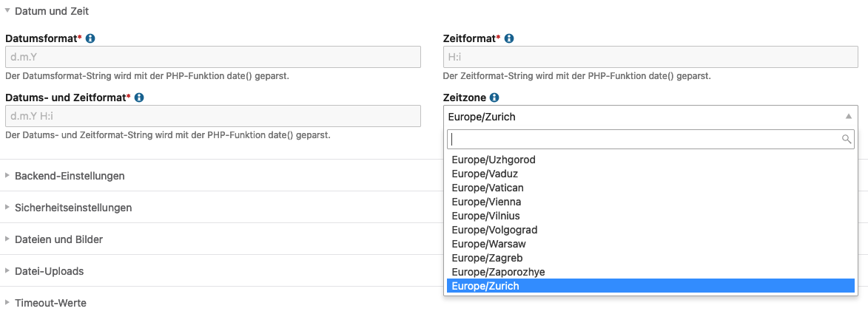
Task: Click the Zeitformat input field
Action: click(x=650, y=57)
